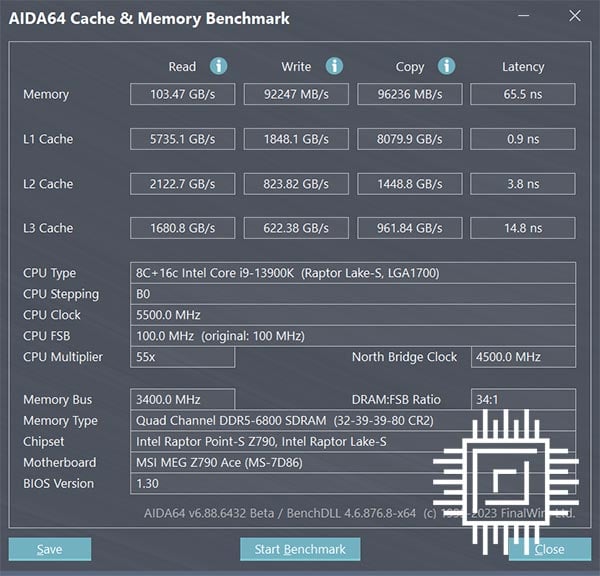600x576 pixels.
Task: Click the Memory Type field DDR5-6800 SDRAM
Action: tap(353, 421)
